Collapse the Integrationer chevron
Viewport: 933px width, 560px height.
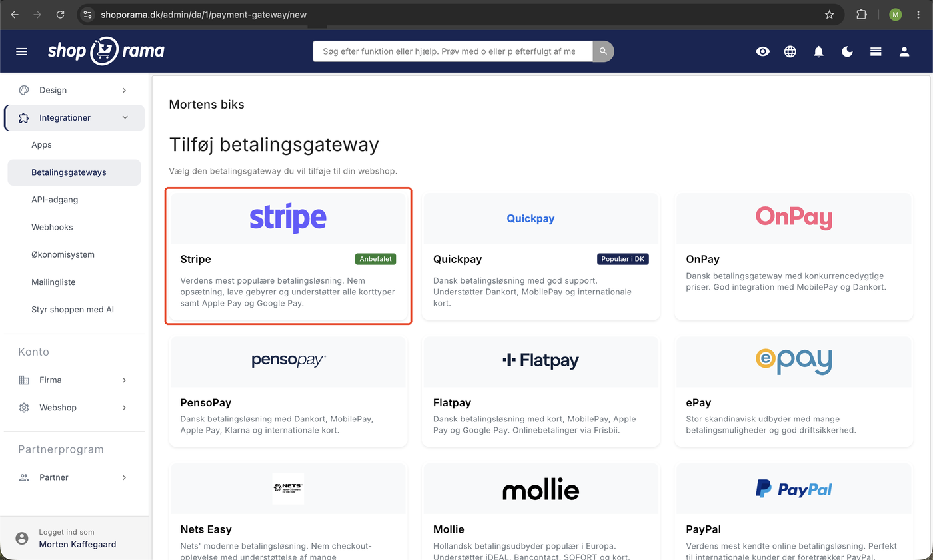tap(125, 118)
